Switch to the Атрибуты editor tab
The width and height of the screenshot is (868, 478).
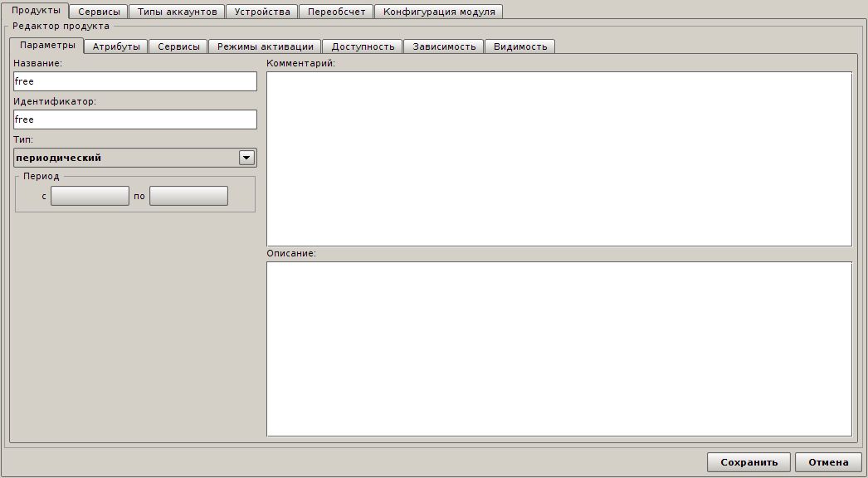coord(116,46)
